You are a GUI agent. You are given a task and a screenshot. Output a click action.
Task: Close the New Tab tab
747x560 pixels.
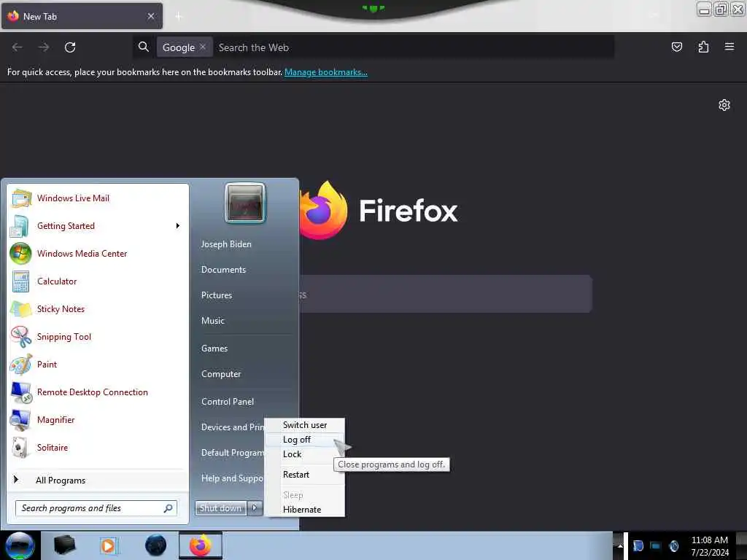tap(150, 16)
